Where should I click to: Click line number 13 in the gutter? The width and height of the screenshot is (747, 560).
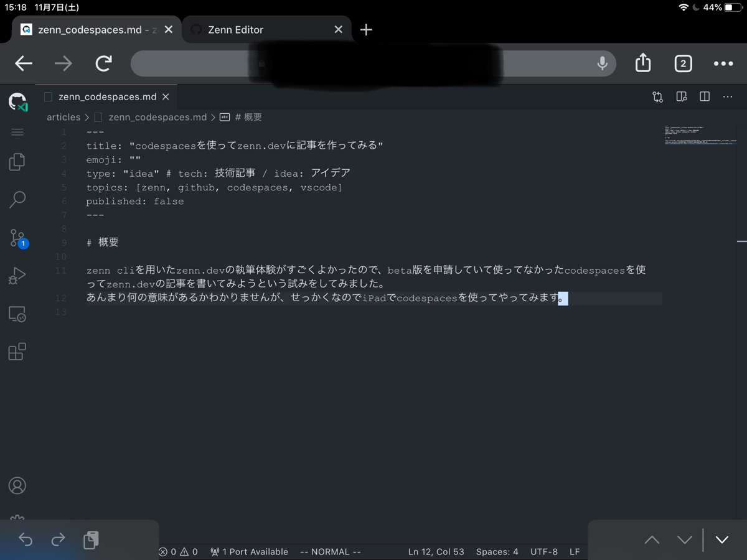[x=60, y=312]
